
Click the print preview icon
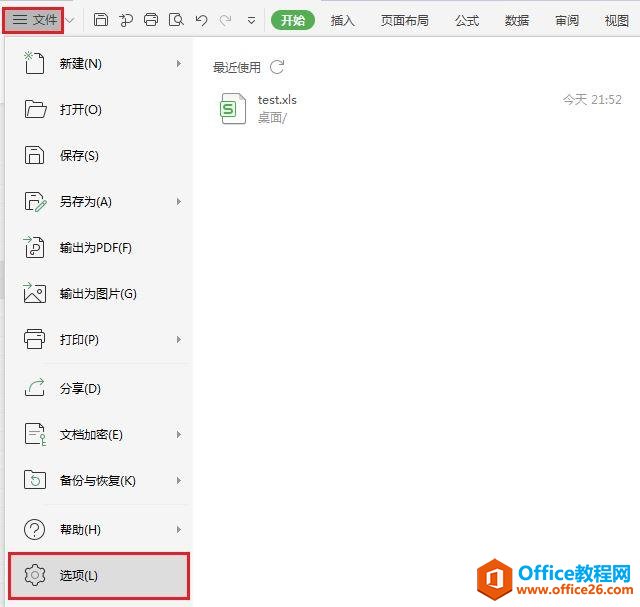[176, 20]
